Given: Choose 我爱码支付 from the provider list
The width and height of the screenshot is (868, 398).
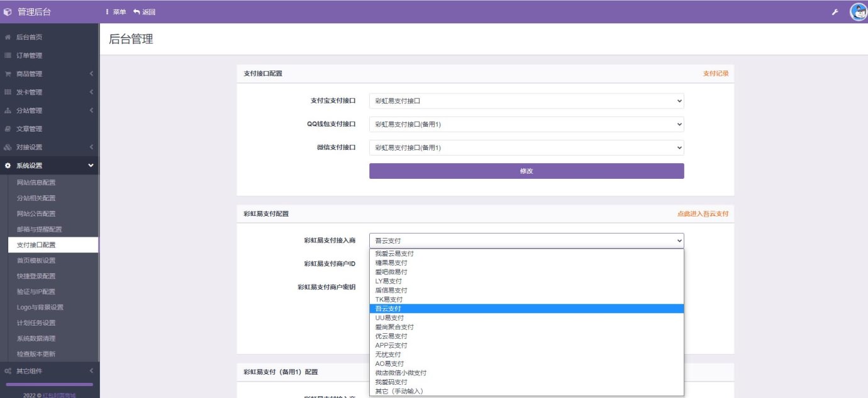Looking at the screenshot, I should tap(526, 382).
